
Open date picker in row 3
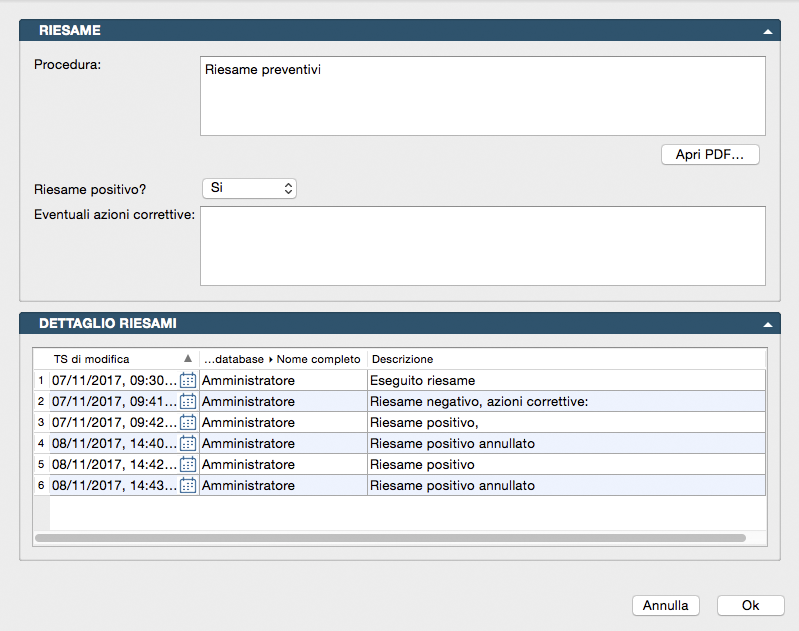(188, 422)
